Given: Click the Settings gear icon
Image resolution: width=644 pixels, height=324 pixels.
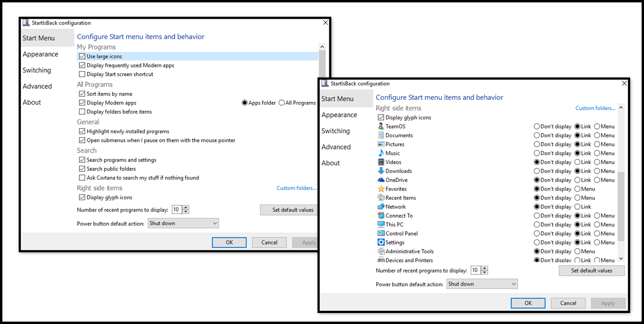Looking at the screenshot, I should click(x=381, y=242).
